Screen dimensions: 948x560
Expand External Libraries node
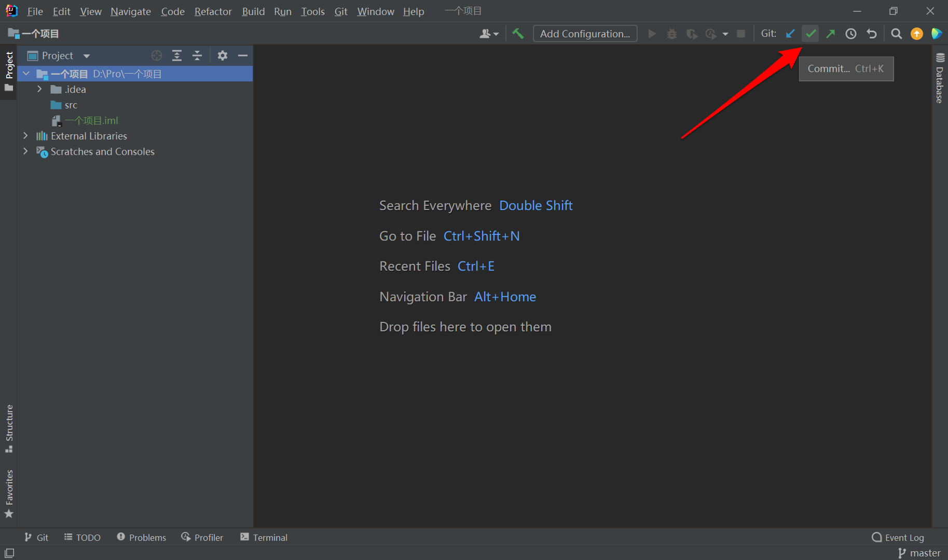[x=25, y=136]
